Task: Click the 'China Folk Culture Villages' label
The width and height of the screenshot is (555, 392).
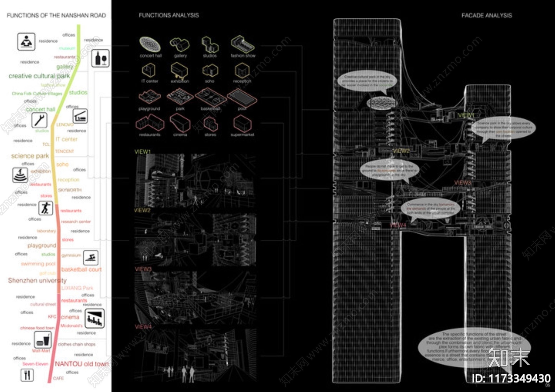Action: pos(37,94)
